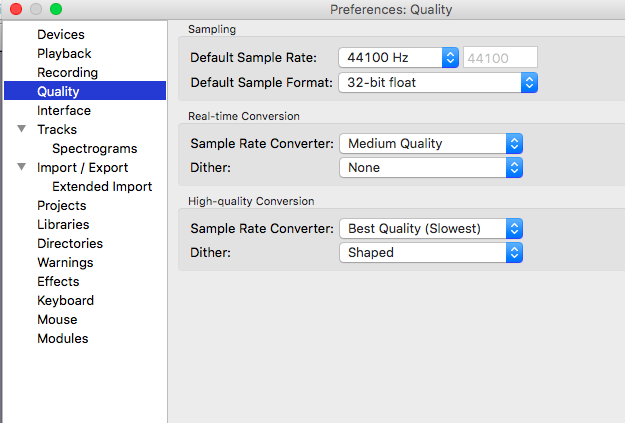Click the custom sample rate text field
The height and width of the screenshot is (423, 625).
coord(499,58)
